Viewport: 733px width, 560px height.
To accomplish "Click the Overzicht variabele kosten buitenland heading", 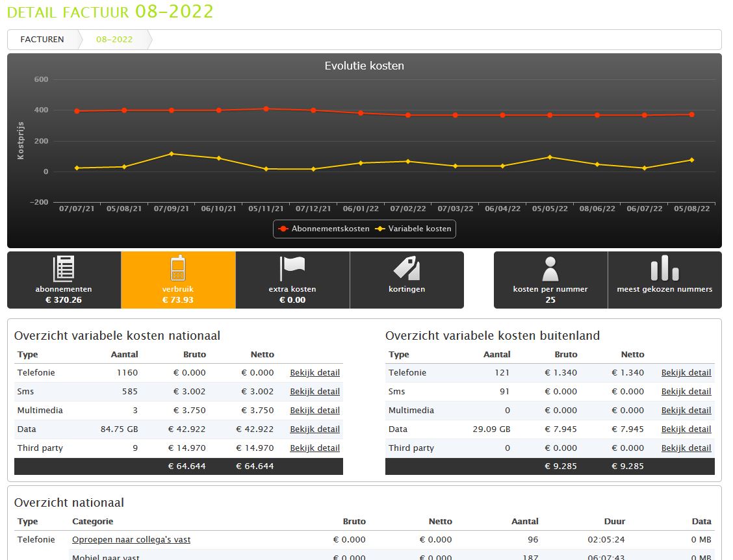I will (x=493, y=336).
